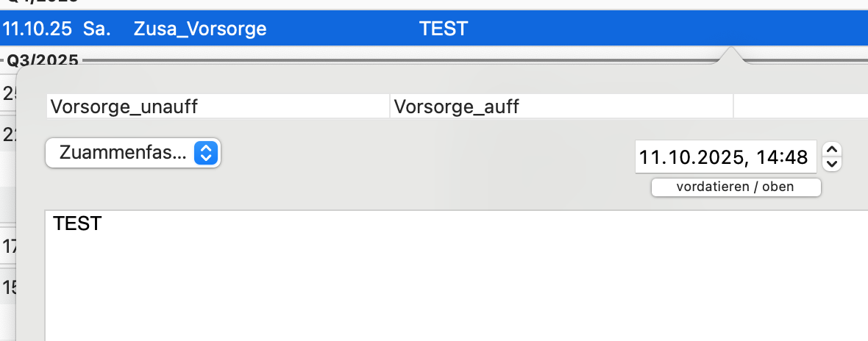
Task: Select the hour 14 in time field
Action: tap(766, 158)
